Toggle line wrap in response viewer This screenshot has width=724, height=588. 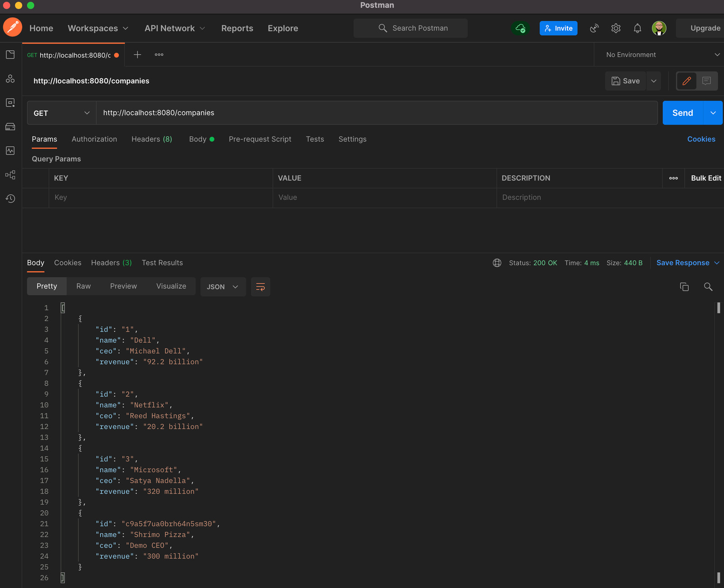pos(260,287)
